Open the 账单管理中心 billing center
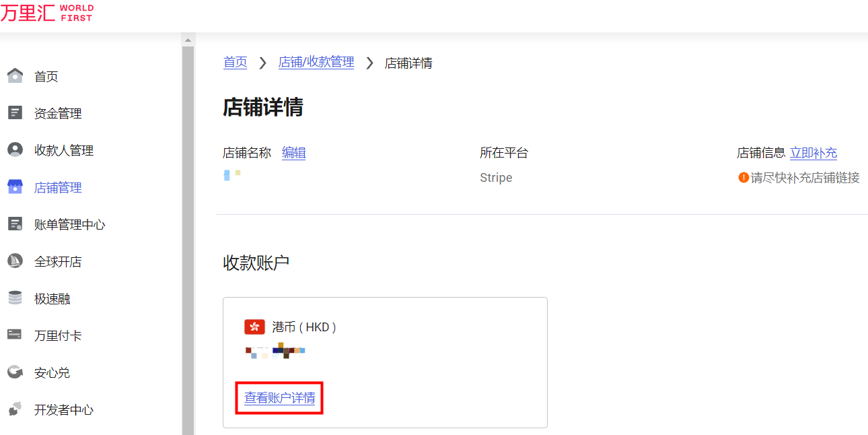Viewport: 868px width, 435px height. point(15,224)
